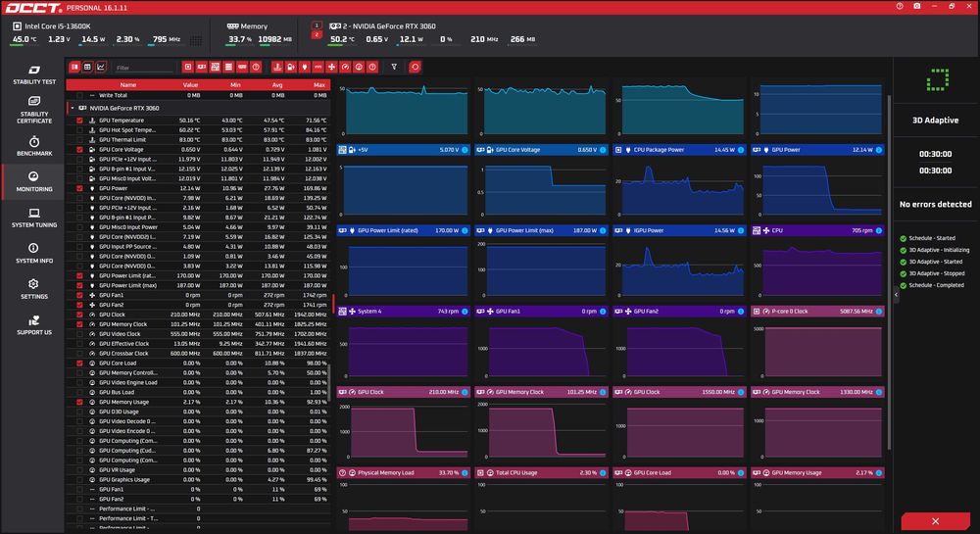
Task: Toggle the storage hardware filter icon
Action: pyautogui.click(x=228, y=67)
